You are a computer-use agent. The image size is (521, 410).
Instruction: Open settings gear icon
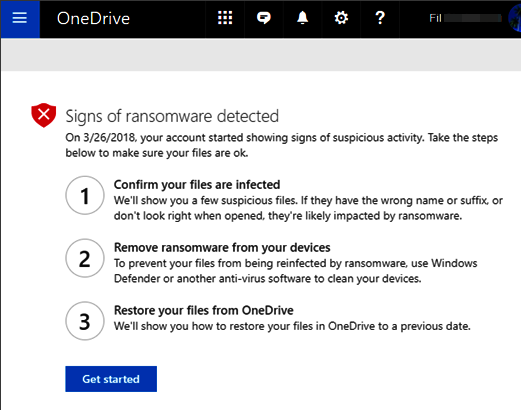tap(341, 18)
